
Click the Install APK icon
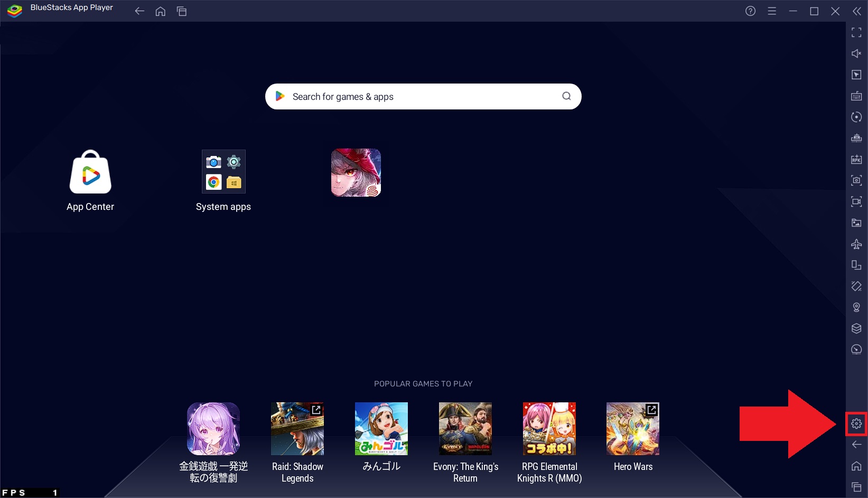click(x=856, y=159)
